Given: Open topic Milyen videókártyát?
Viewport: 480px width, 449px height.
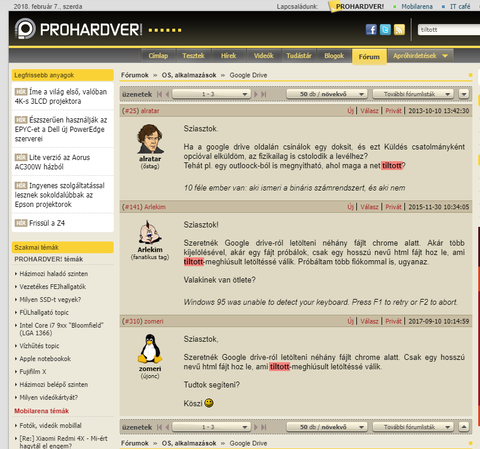Looking at the screenshot, I should coord(48,397).
